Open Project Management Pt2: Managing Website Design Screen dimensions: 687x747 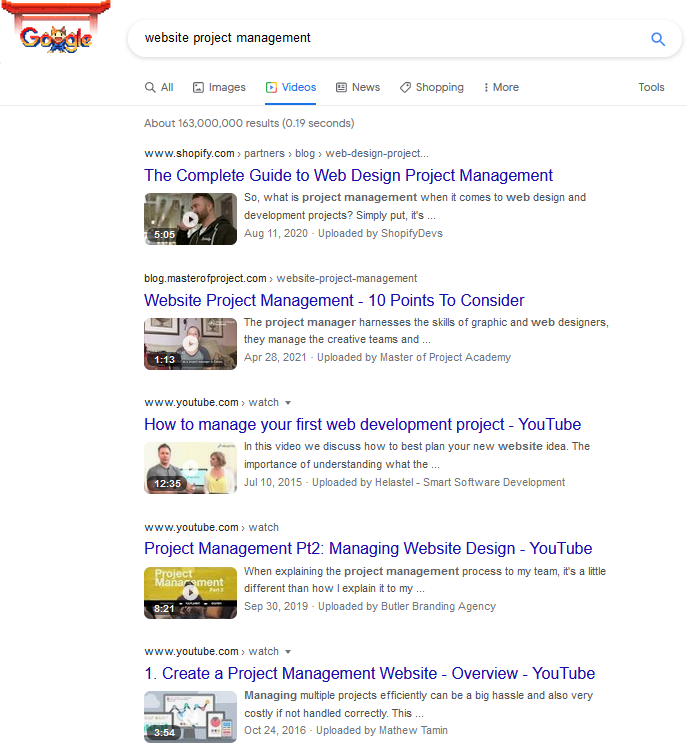(x=368, y=548)
